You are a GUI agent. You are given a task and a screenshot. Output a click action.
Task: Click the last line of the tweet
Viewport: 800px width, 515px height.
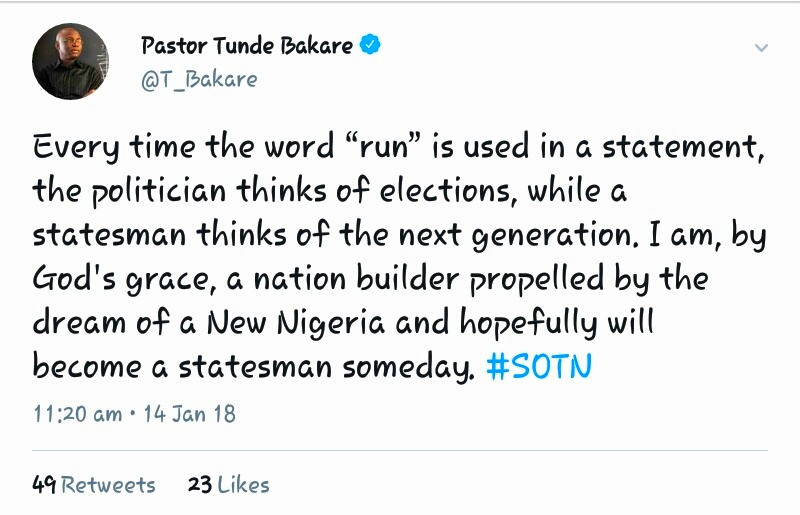250,367
